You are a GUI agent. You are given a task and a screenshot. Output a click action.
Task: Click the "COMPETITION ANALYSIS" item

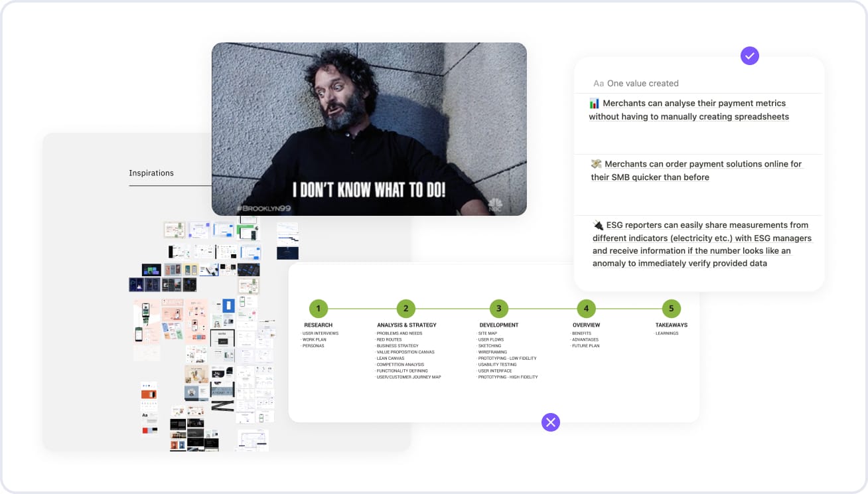[399, 365]
